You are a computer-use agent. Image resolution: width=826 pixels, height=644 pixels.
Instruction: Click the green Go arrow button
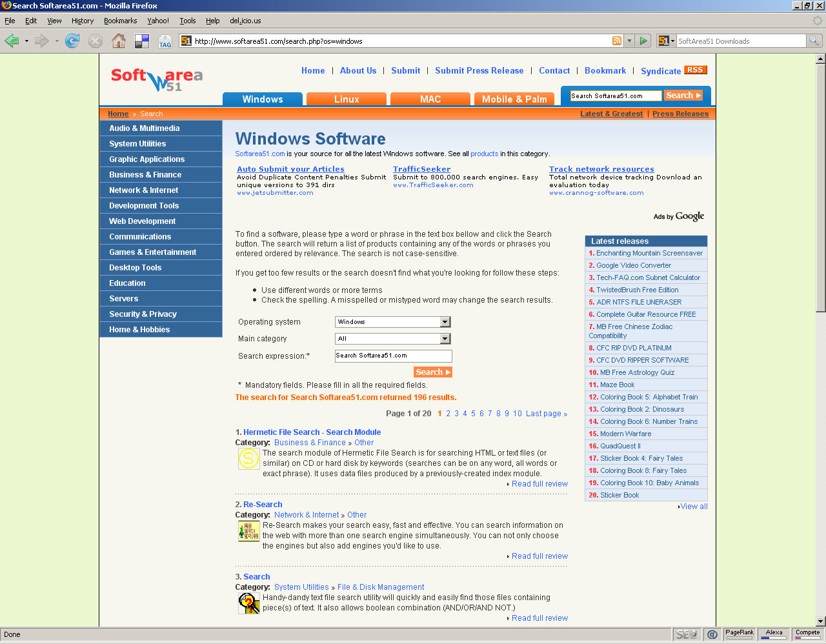(643, 41)
